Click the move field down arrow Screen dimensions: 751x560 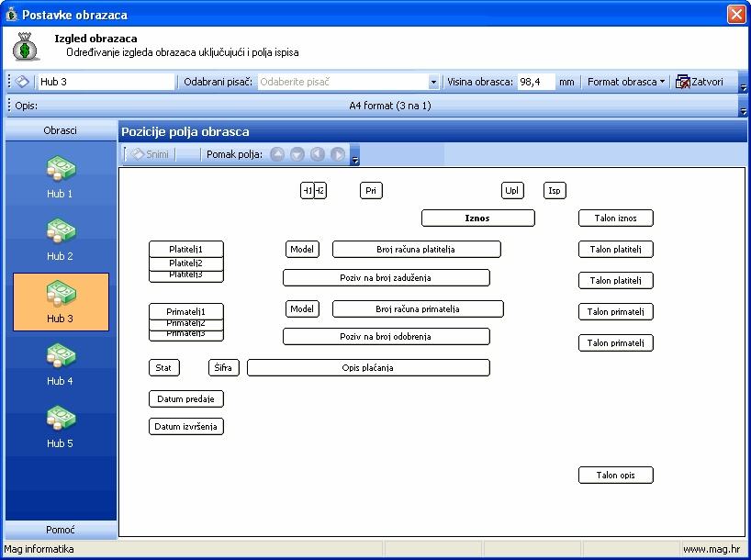coord(297,154)
